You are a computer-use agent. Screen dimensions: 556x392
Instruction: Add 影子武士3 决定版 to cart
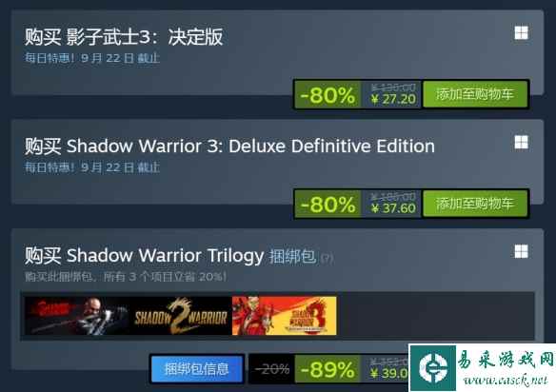[475, 94]
